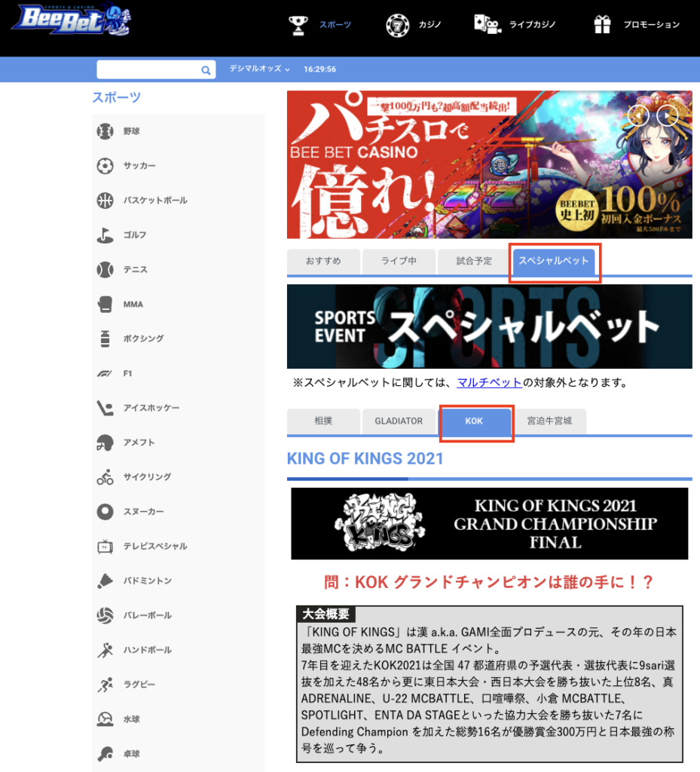700x772 pixels.
Task: Open the プロモーション header menu item
Action: (x=652, y=25)
